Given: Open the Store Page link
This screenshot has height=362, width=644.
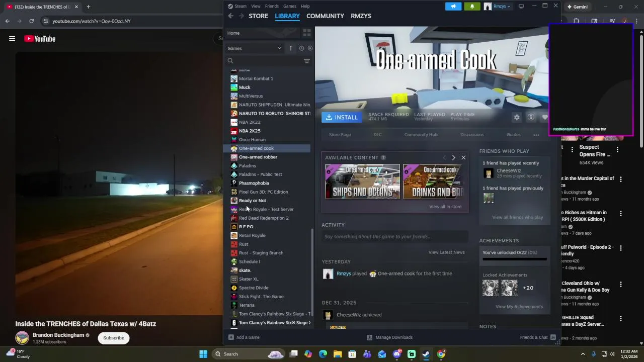Looking at the screenshot, I should click(340, 135).
